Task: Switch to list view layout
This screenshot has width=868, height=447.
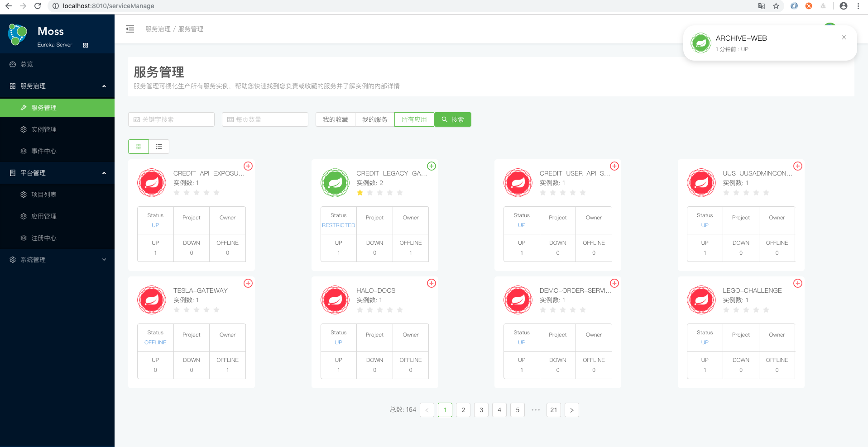Action: (159, 147)
